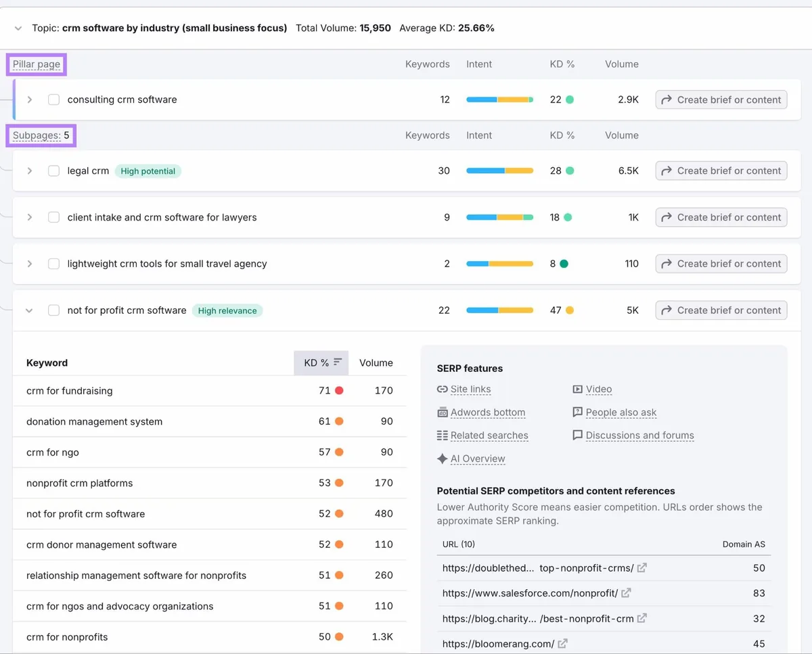Viewport: 812px width, 654px height.
Task: Click the Video play icon
Action: point(577,389)
